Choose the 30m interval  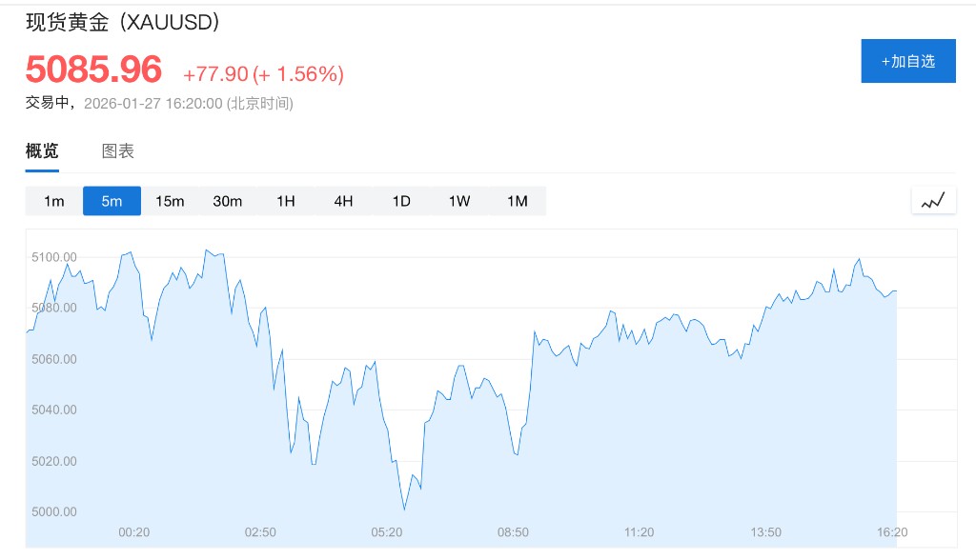coord(228,201)
